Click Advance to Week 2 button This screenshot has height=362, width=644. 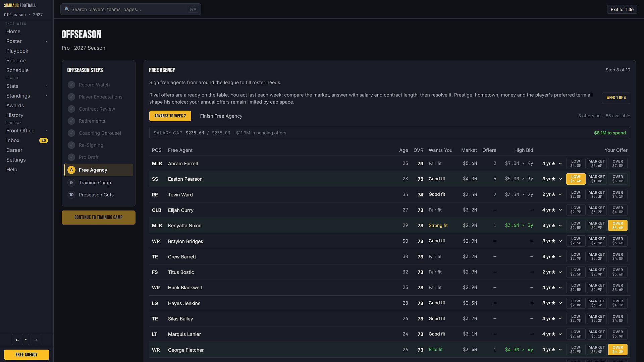pos(170,116)
